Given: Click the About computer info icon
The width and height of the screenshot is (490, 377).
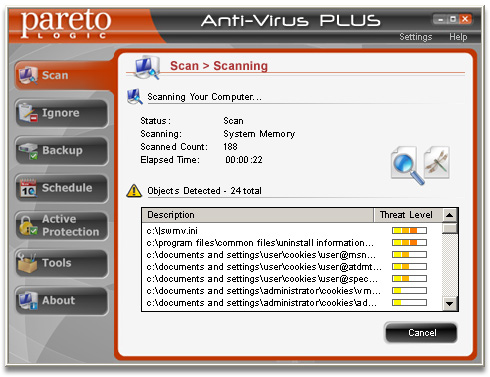Looking at the screenshot, I should pyautogui.click(x=28, y=301).
